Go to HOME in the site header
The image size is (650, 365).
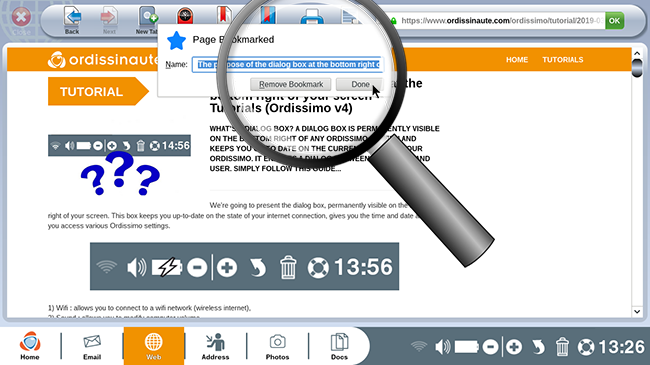(x=517, y=60)
